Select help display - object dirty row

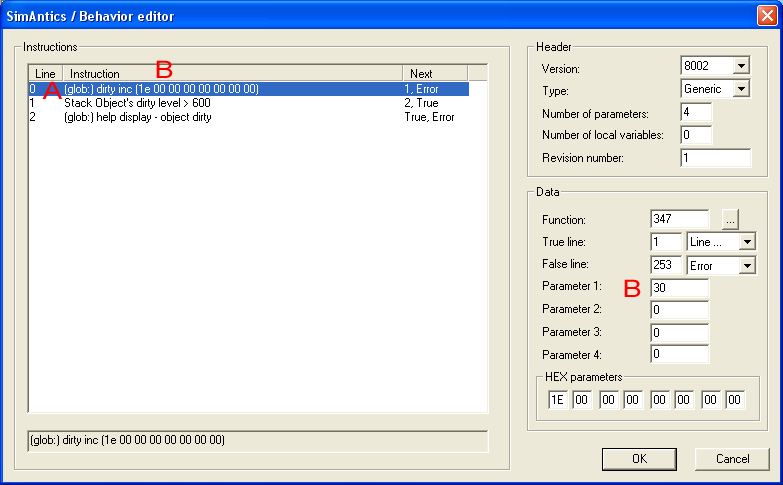coord(249,117)
